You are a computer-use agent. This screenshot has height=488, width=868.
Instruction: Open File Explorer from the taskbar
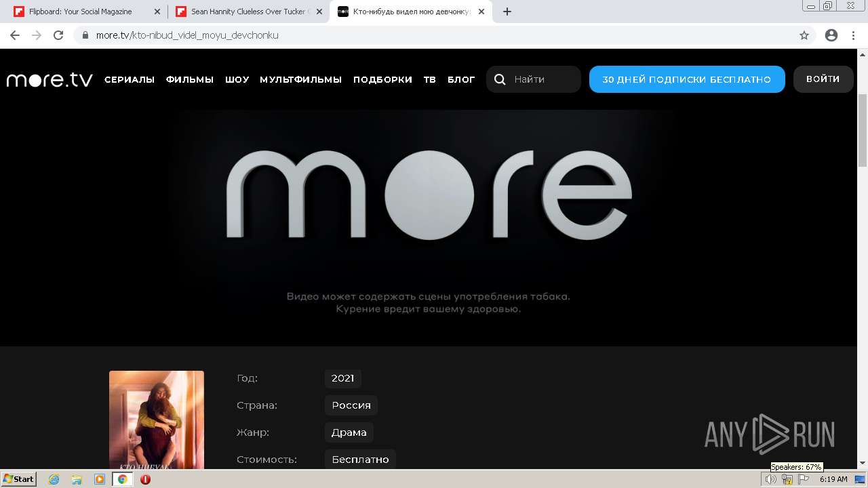click(77, 479)
